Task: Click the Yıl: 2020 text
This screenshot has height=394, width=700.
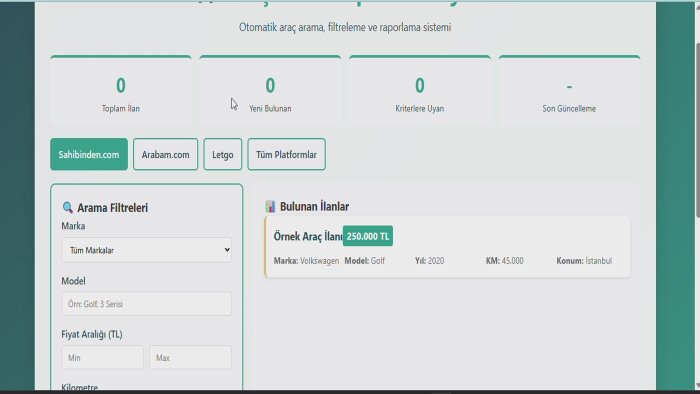Action: pos(429,261)
